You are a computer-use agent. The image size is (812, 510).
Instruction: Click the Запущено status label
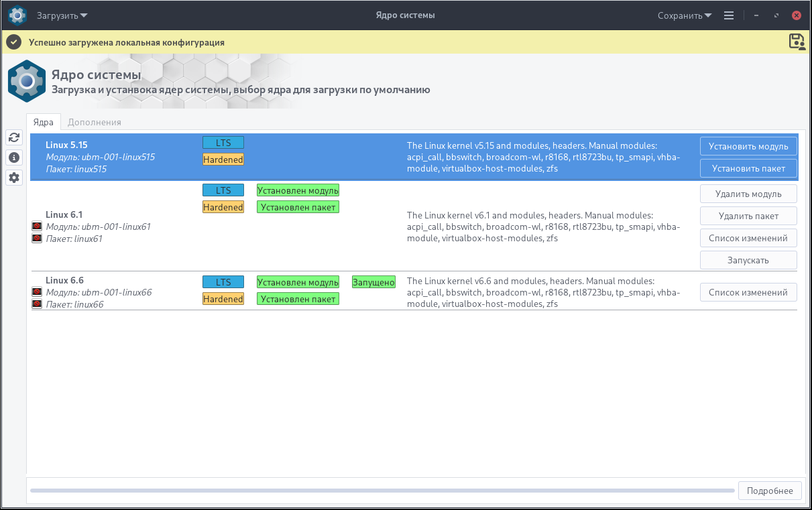[x=373, y=282]
